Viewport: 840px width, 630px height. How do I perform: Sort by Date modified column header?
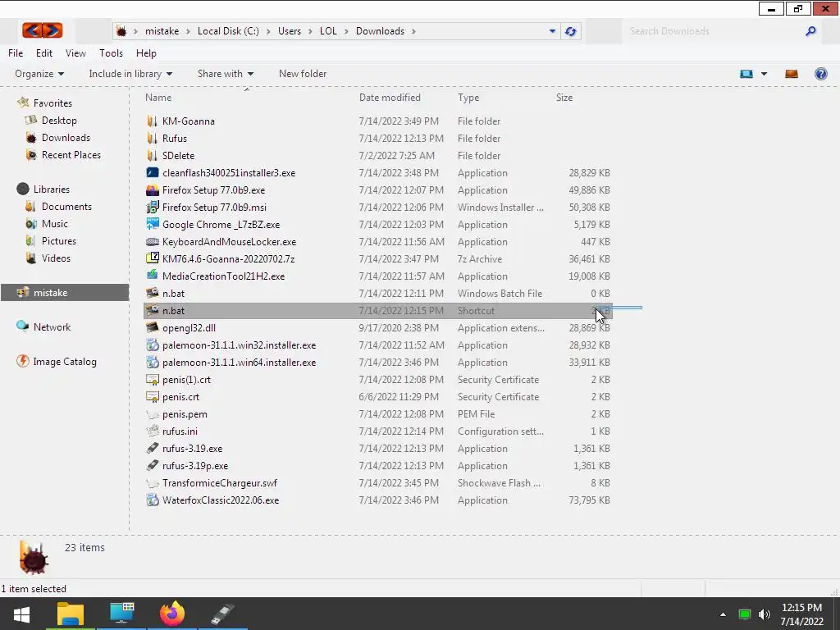390,98
